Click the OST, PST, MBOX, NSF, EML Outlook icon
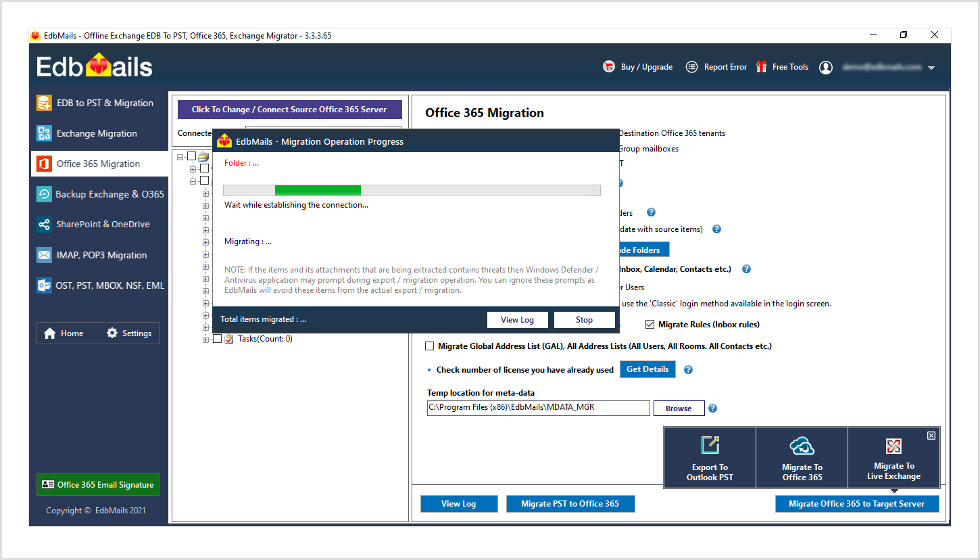The image size is (980, 560). pyautogui.click(x=44, y=285)
